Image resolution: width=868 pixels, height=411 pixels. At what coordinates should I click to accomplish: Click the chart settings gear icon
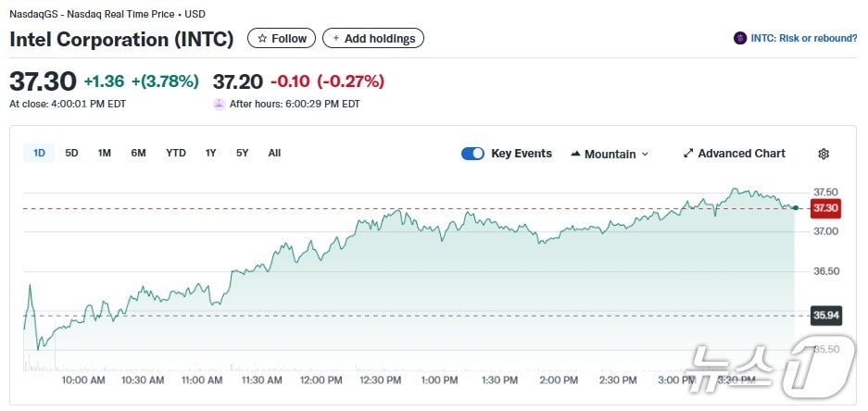[824, 154]
